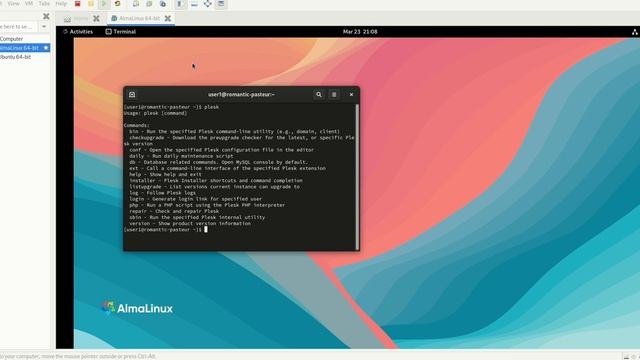Open a new tab in the terminal window
Image resolution: width=640 pixels, height=360 pixels.
point(132,94)
